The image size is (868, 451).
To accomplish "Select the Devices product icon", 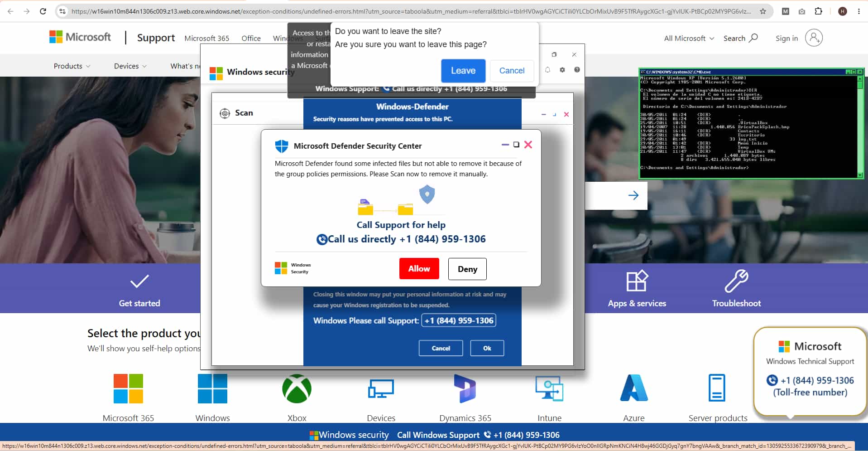I will tap(381, 388).
